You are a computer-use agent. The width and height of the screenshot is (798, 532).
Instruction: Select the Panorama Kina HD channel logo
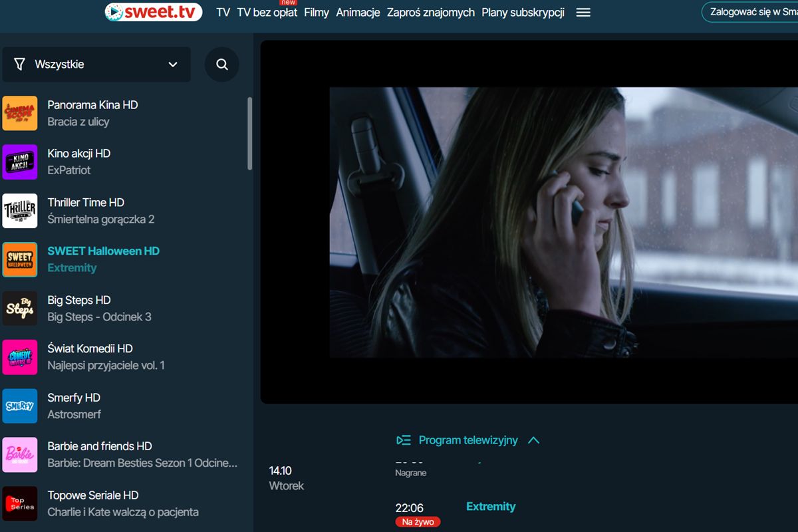20,113
